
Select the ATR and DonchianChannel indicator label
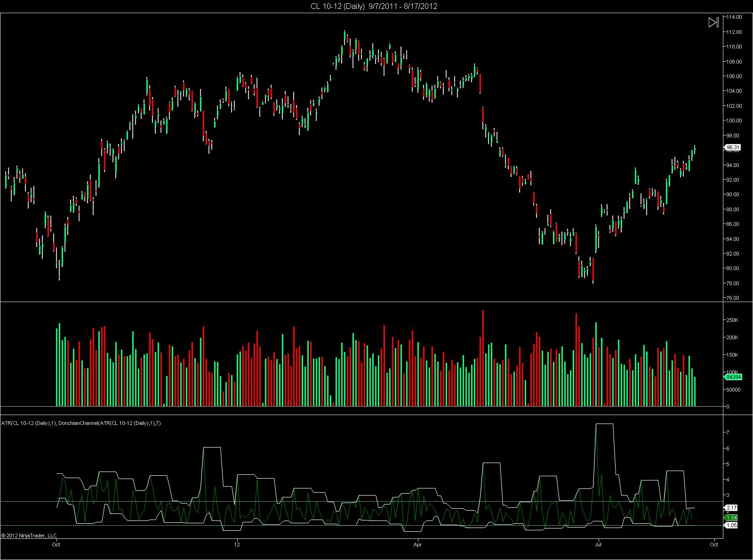81,424
